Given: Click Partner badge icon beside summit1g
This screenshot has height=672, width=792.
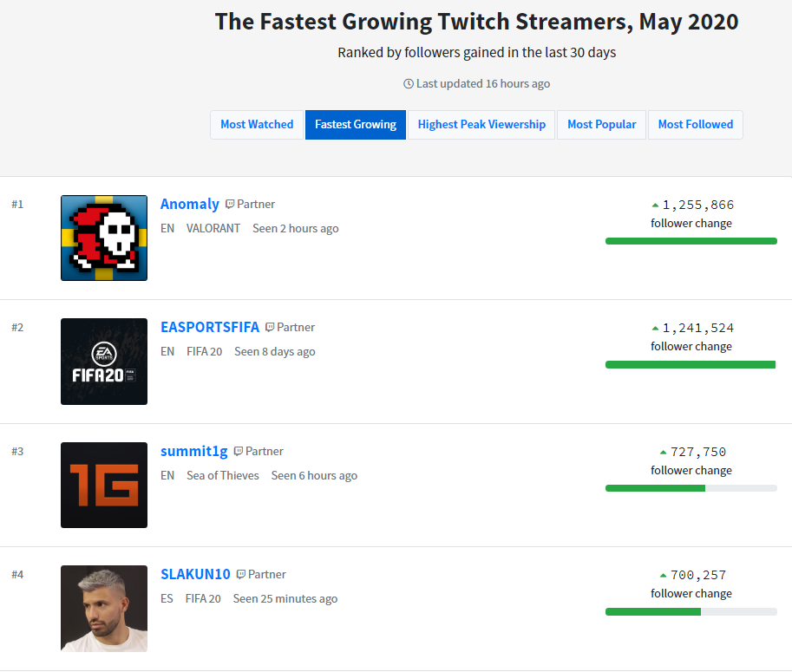Looking at the screenshot, I should [239, 451].
